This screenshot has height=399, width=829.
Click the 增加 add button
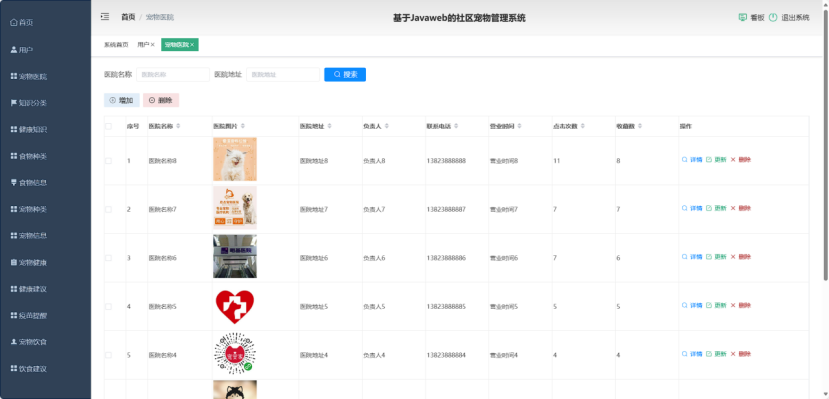point(122,100)
